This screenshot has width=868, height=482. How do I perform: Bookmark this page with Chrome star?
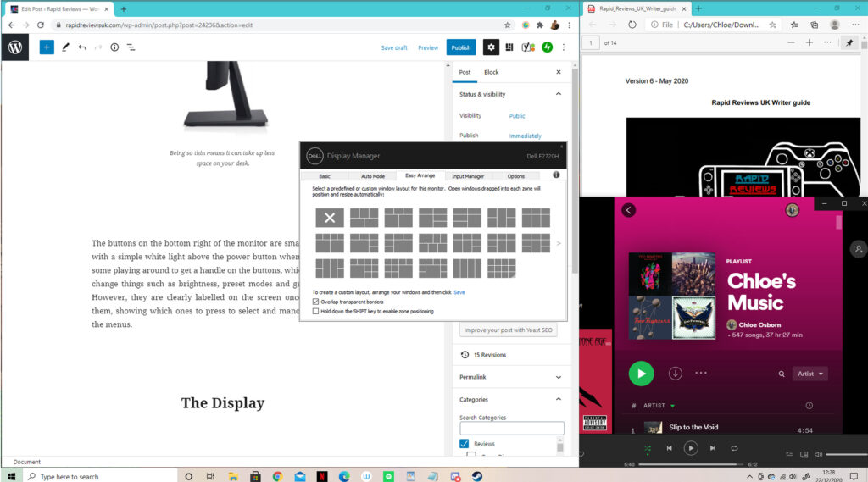(x=507, y=25)
